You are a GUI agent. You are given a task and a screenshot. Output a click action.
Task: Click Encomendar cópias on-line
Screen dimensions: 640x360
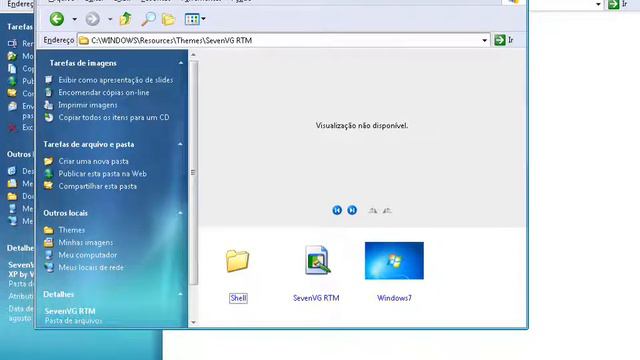[x=104, y=93]
